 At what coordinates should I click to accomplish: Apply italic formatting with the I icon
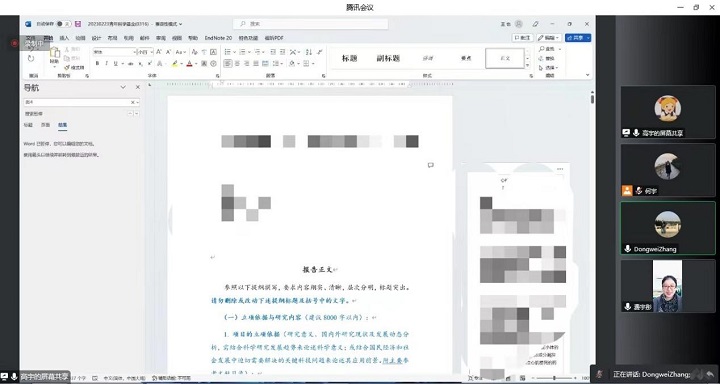106,64
